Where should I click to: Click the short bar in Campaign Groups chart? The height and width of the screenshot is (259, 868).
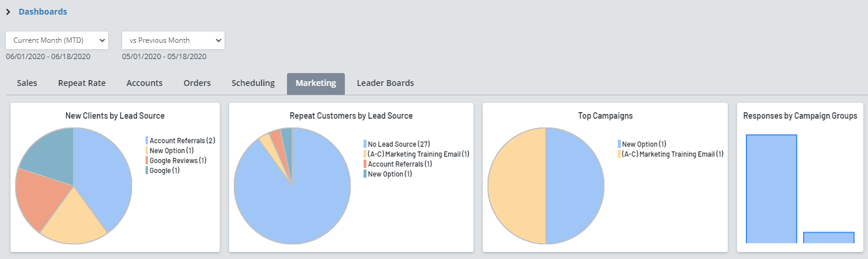pyautogui.click(x=829, y=237)
